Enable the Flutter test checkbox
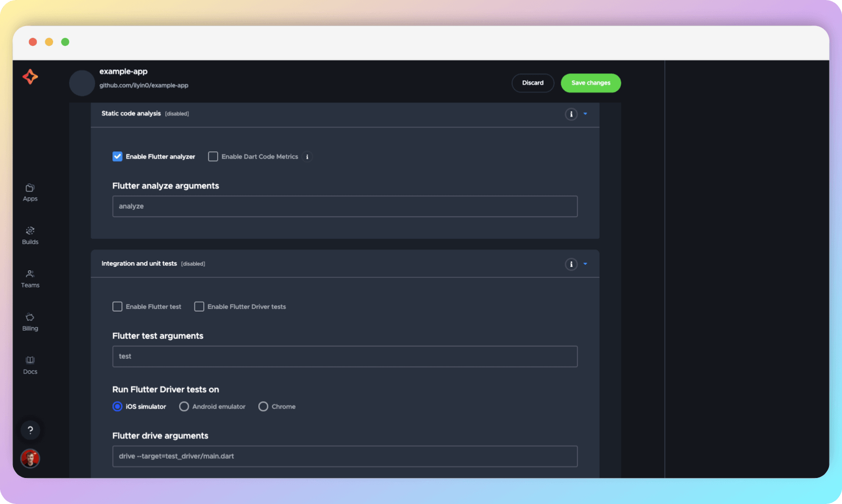Viewport: 842px width, 504px height. (117, 306)
